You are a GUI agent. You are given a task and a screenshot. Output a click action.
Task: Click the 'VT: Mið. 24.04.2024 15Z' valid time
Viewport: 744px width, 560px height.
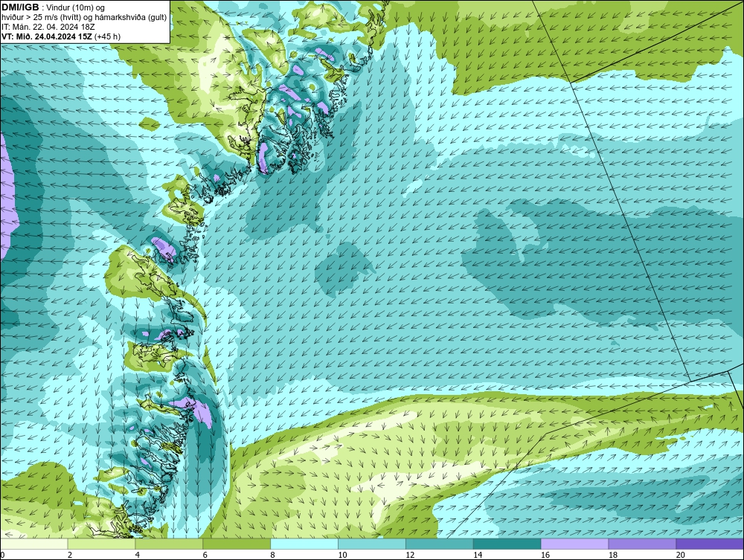[x=47, y=36]
